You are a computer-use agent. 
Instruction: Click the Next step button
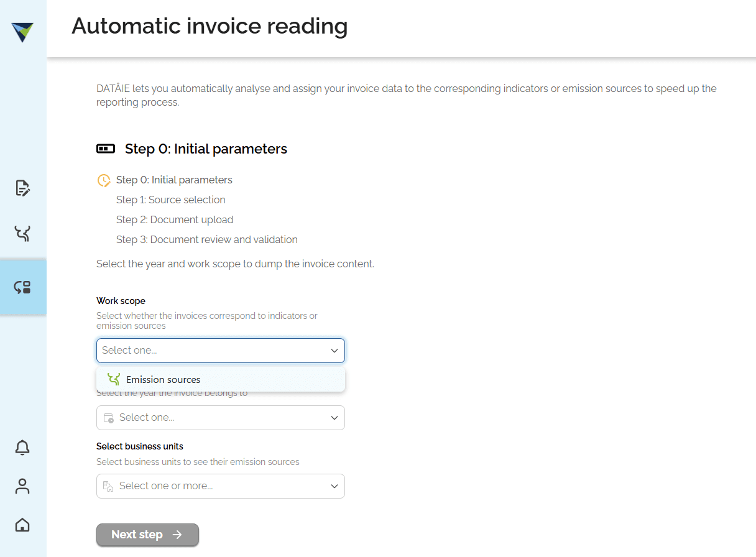(147, 535)
